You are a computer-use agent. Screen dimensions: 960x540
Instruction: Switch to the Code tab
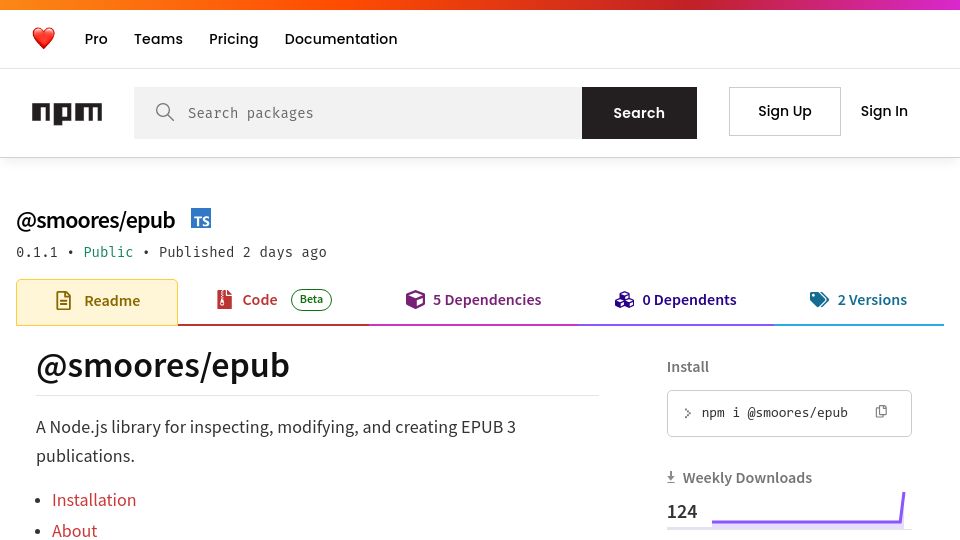pos(274,300)
